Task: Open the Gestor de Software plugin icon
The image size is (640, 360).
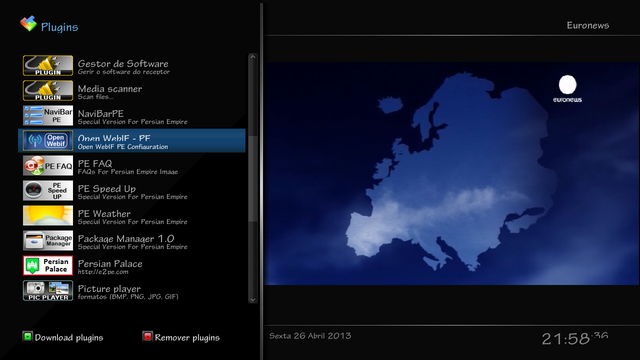Action: coord(48,66)
